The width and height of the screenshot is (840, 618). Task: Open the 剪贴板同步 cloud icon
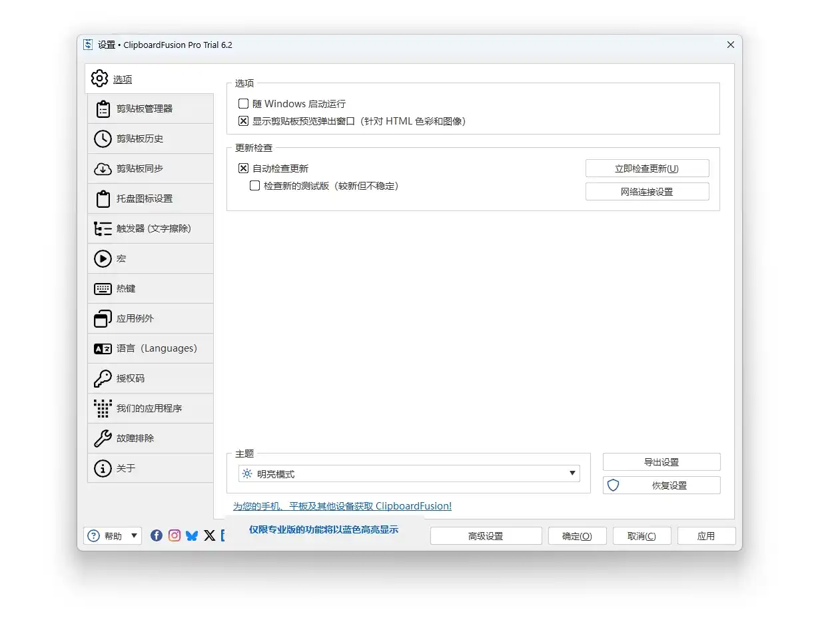pos(103,168)
